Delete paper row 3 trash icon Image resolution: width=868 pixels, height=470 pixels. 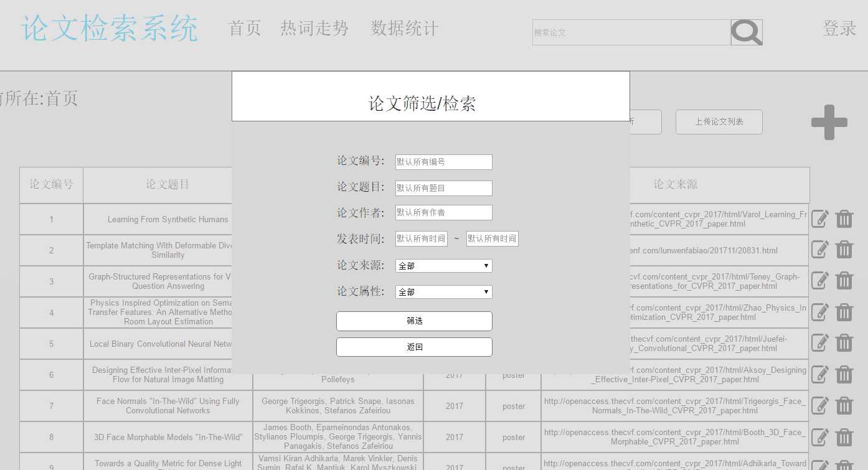coord(844,281)
